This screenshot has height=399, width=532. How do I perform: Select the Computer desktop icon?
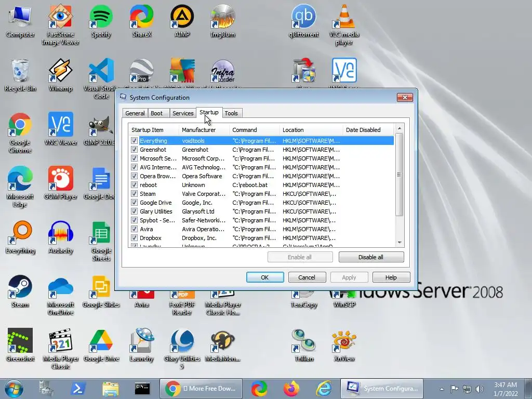click(x=20, y=21)
